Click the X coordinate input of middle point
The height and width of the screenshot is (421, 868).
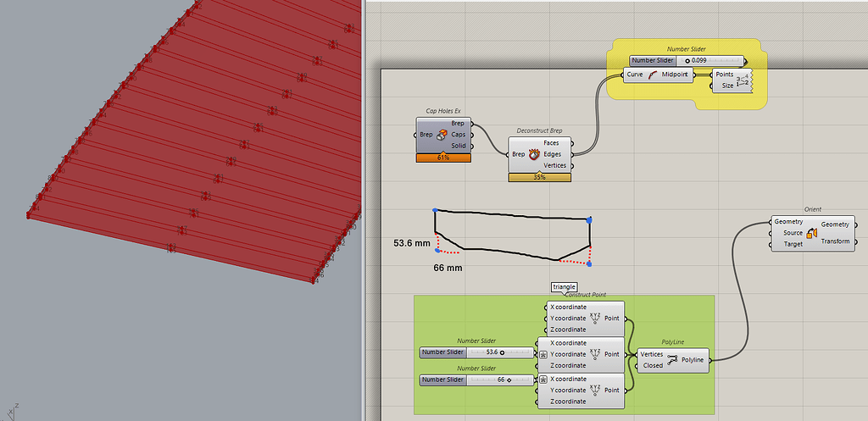(567, 343)
